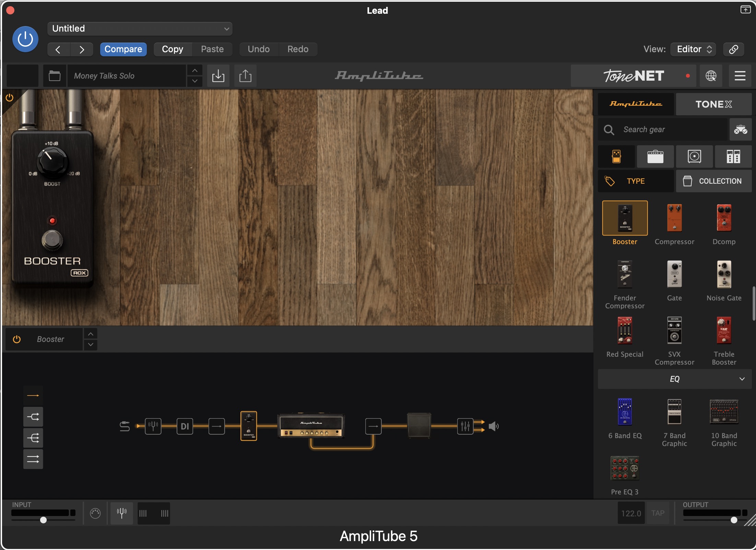The image size is (756, 550).
Task: Click the save preset download icon
Action: click(218, 76)
